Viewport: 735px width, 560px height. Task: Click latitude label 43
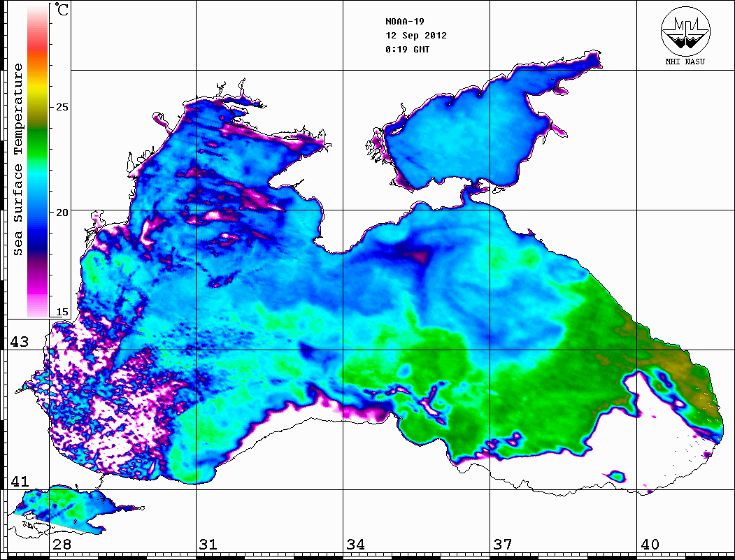20,342
